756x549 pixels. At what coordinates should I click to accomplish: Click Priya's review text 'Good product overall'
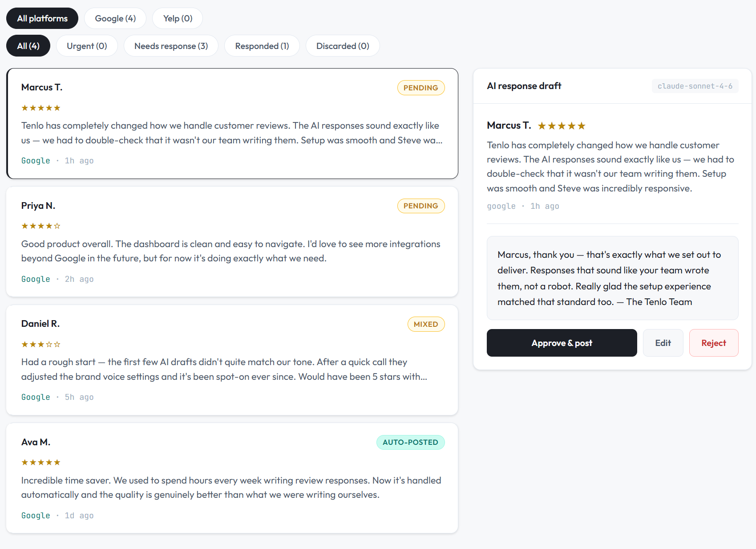(67, 244)
